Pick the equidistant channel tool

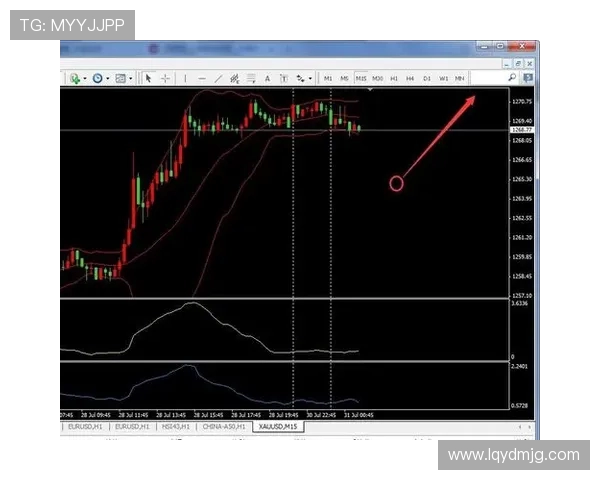coord(235,78)
